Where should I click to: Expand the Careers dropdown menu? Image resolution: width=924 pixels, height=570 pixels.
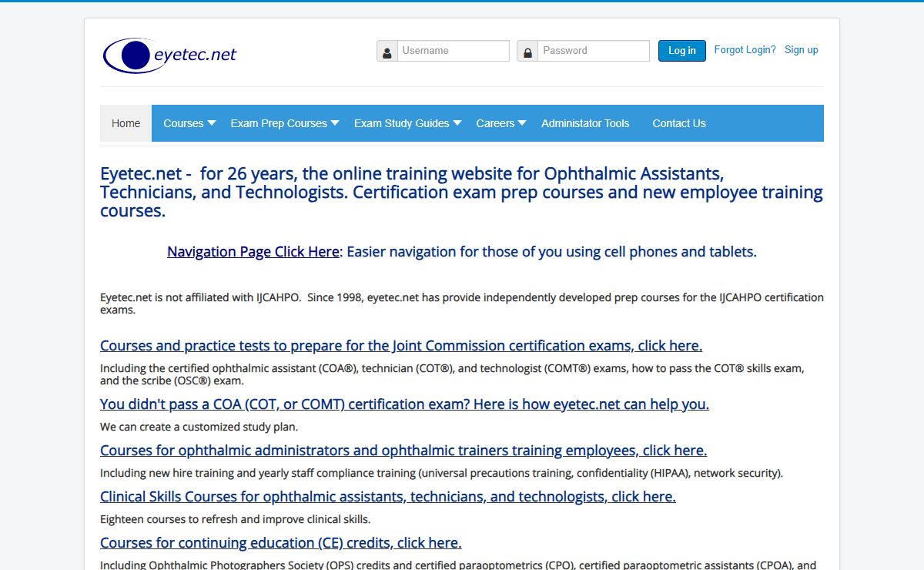[500, 123]
